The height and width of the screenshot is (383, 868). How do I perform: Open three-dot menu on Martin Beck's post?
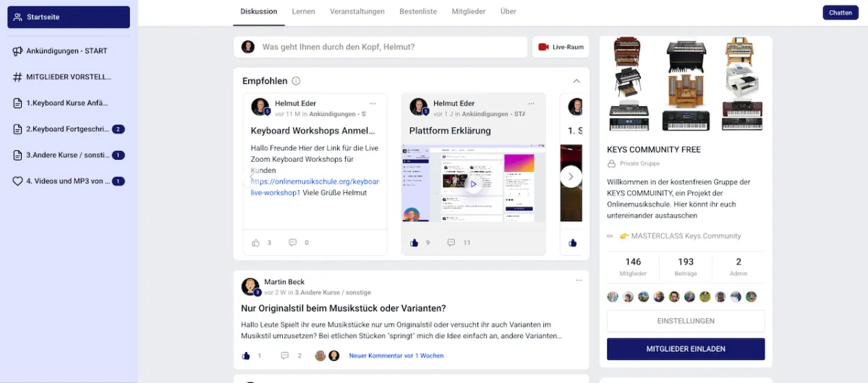tap(579, 280)
